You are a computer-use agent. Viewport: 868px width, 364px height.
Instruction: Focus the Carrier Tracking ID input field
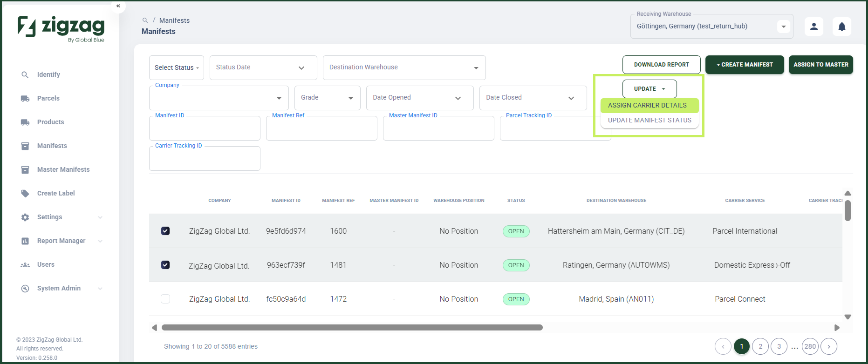[205, 158]
